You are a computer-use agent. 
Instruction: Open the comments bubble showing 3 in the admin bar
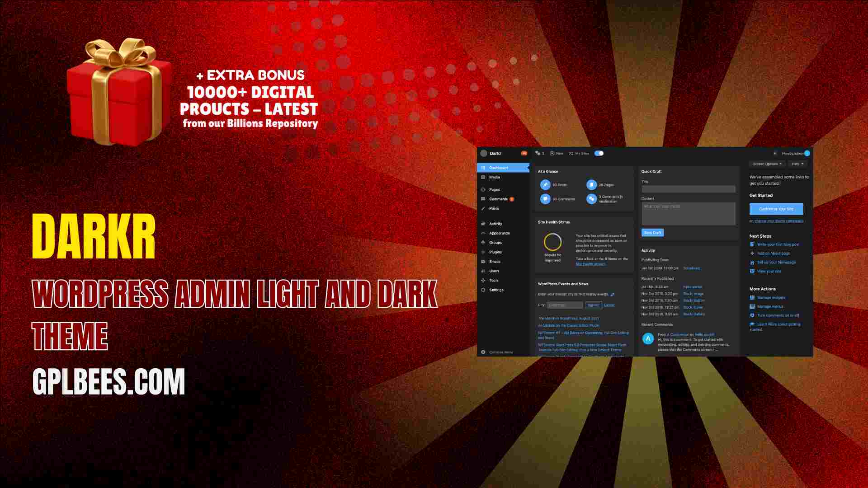[539, 153]
